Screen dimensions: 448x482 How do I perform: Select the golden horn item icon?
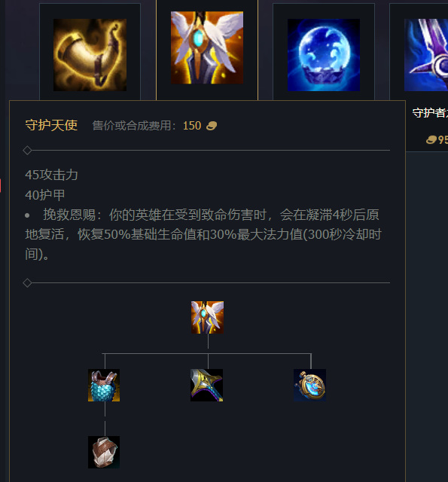point(90,55)
